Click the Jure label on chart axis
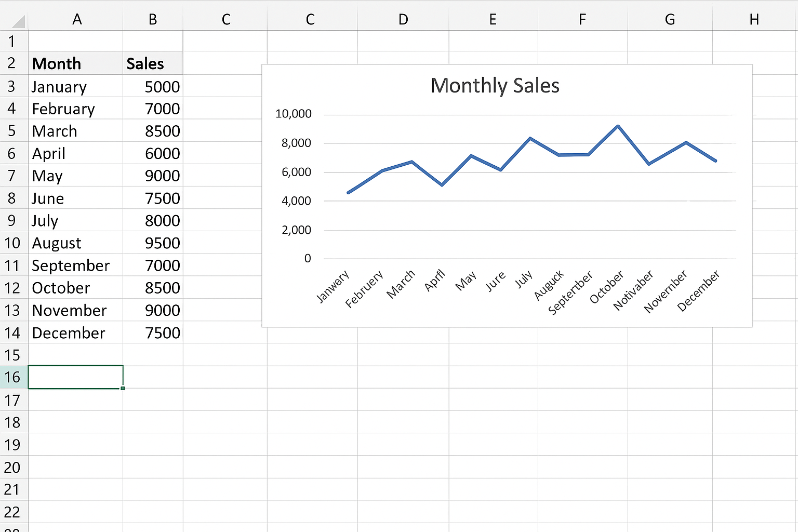 pyautogui.click(x=495, y=281)
